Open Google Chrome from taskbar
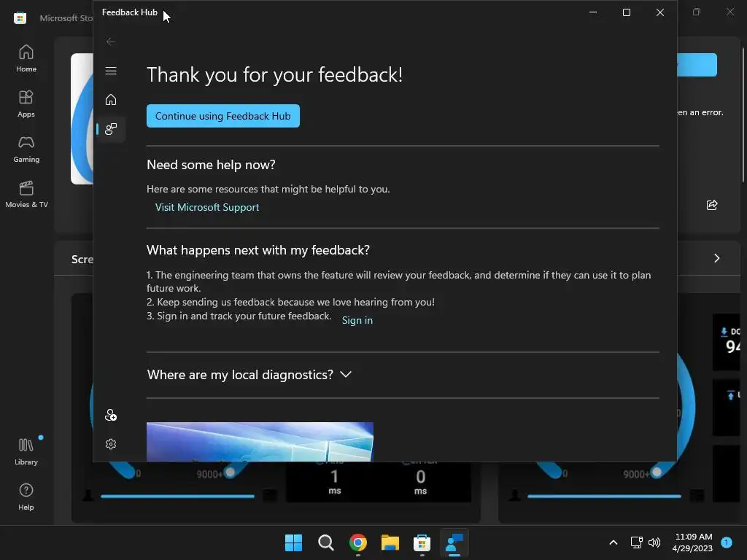 [x=357, y=542]
